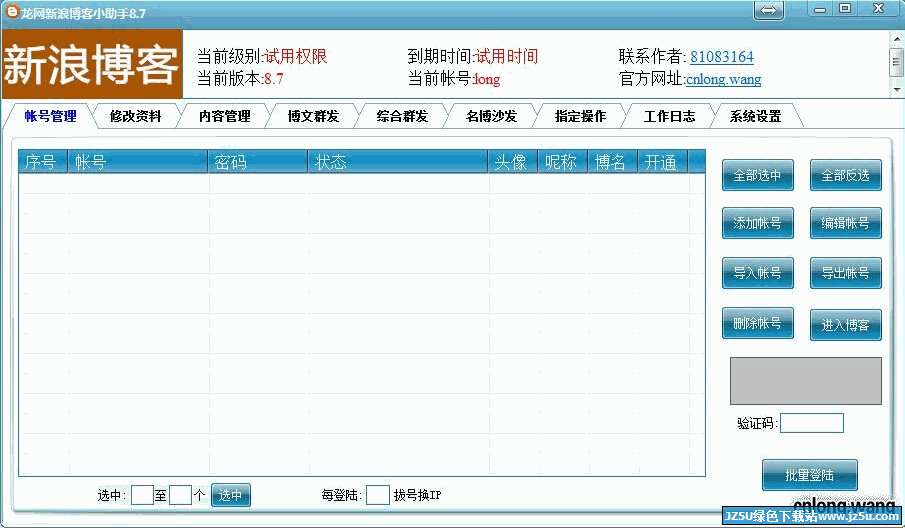The width and height of the screenshot is (905, 528).
Task: Click the 头像 column header
Action: 513,162
